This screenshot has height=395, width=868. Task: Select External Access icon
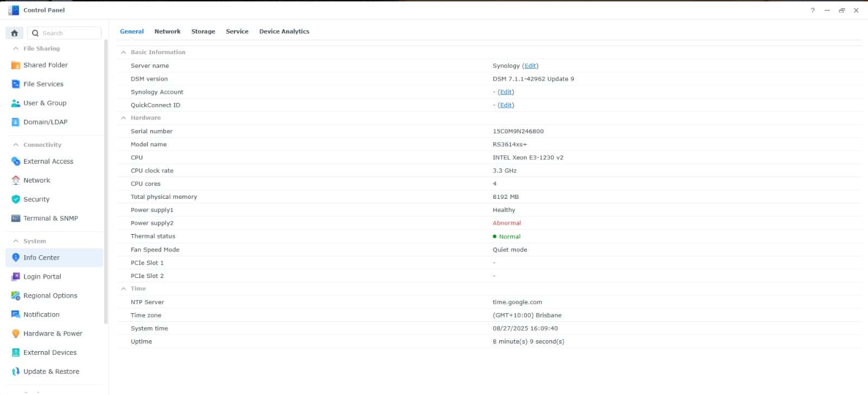click(16, 161)
